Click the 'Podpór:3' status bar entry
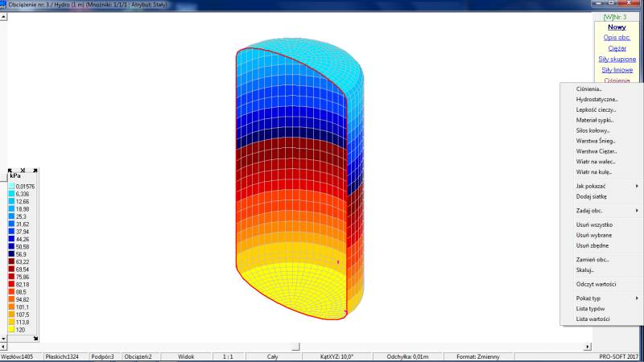 tap(103, 356)
